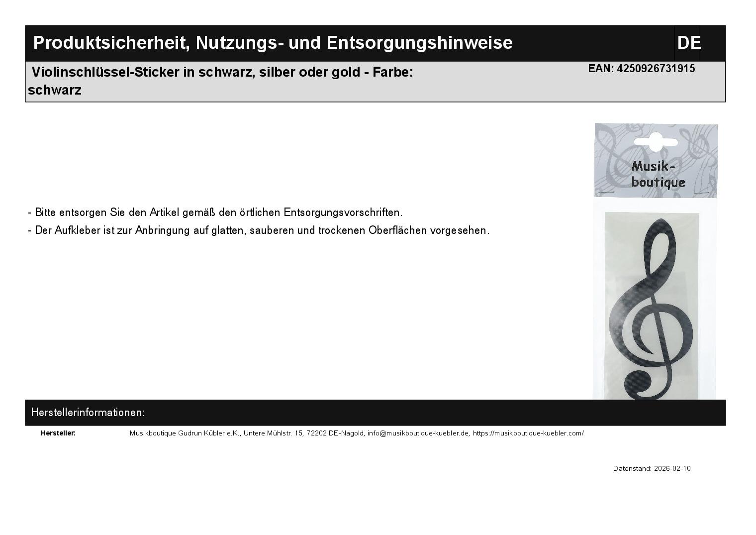Image resolution: width=756 pixels, height=535 pixels.
Task: Click the Datenstand date 2026-02-10
Action: point(672,469)
